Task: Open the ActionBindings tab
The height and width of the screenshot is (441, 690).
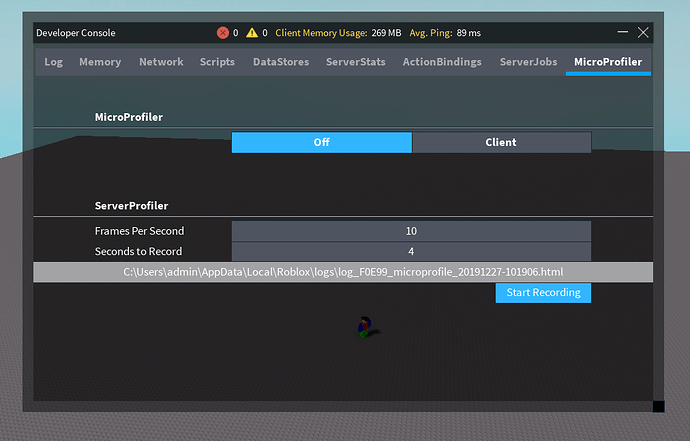Action: (442, 62)
